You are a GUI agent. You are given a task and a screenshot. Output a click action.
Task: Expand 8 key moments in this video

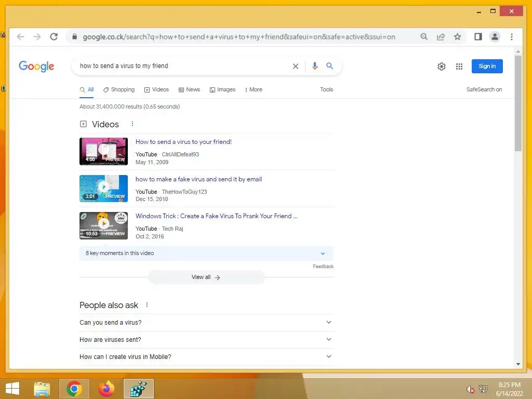[x=206, y=254]
